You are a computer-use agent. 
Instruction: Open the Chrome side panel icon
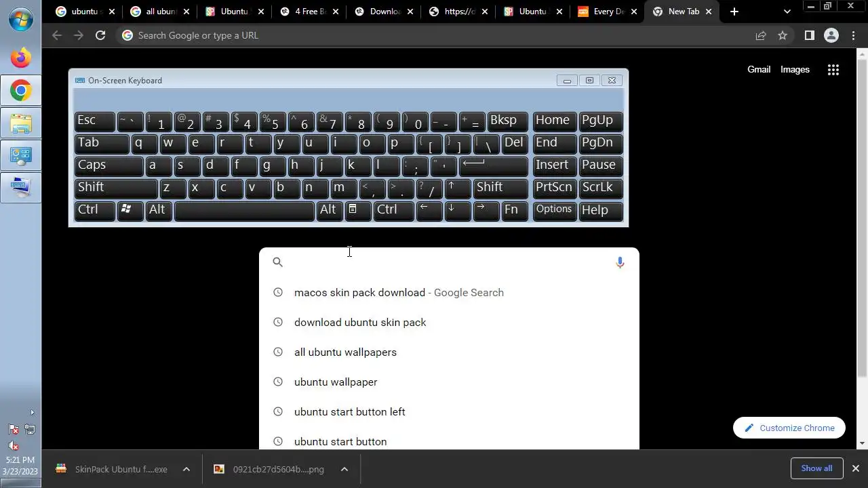(x=809, y=35)
